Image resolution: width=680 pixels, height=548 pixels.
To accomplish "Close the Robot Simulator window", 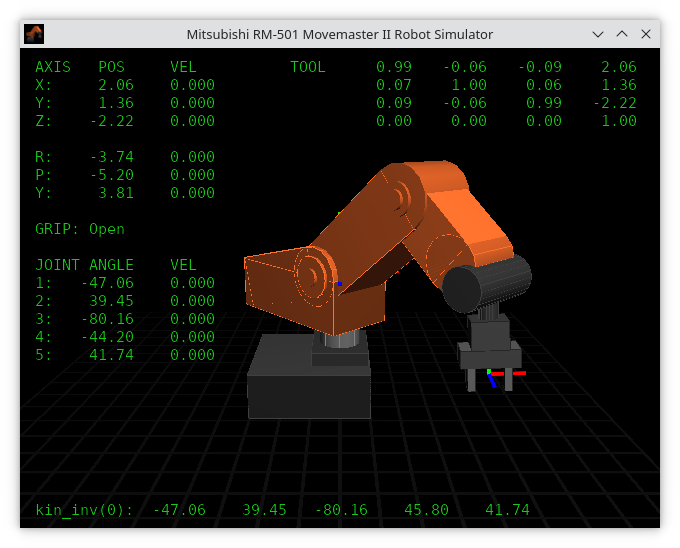I will [x=646, y=34].
